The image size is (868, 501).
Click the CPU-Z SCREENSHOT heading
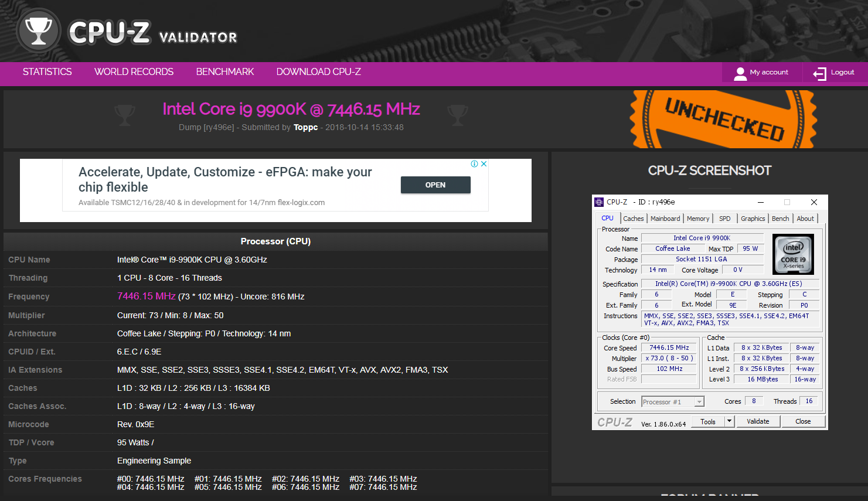point(710,171)
